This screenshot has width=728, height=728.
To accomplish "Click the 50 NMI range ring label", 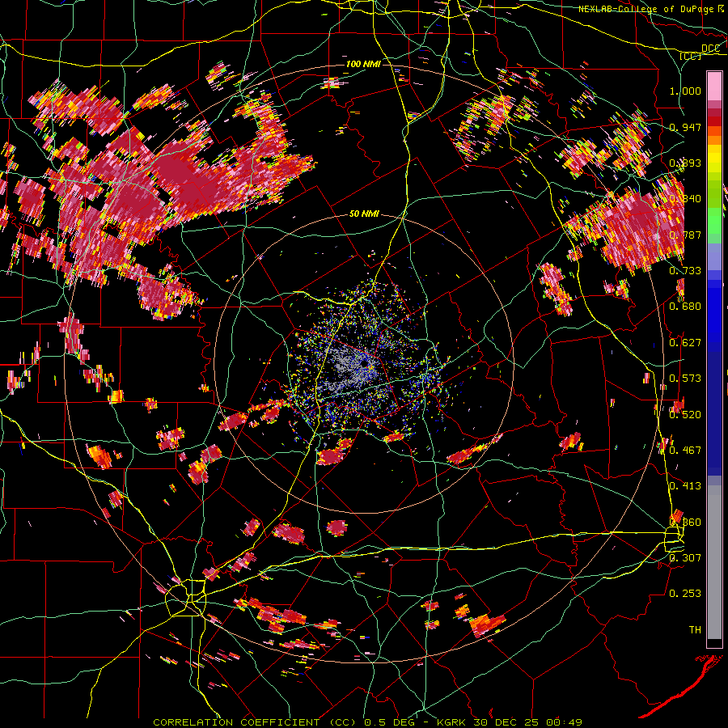I will tap(364, 214).
